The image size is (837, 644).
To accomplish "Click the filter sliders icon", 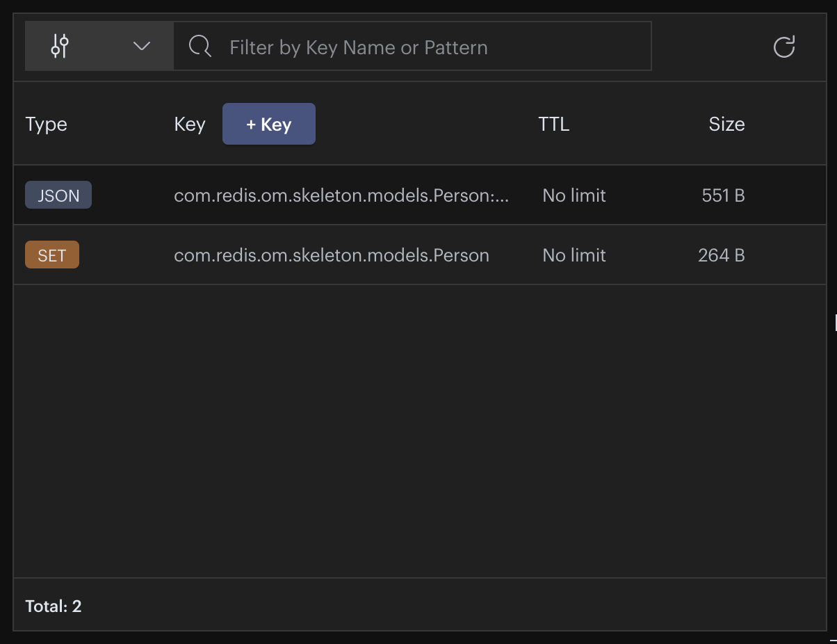I will (x=59, y=46).
